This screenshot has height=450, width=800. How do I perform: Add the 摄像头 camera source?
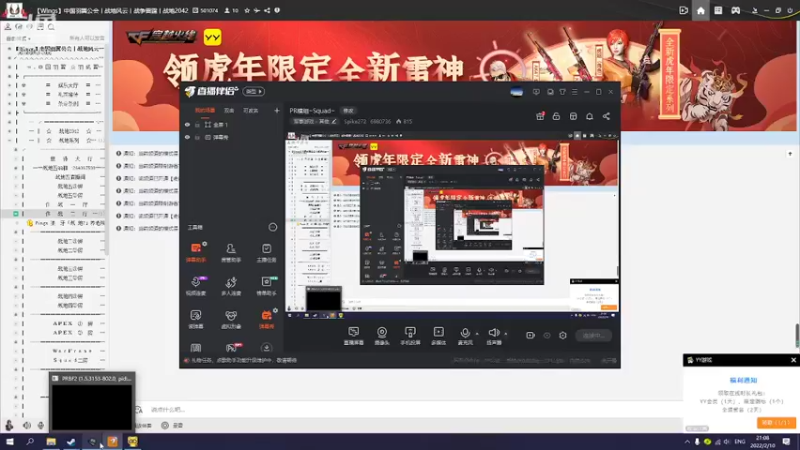point(382,335)
